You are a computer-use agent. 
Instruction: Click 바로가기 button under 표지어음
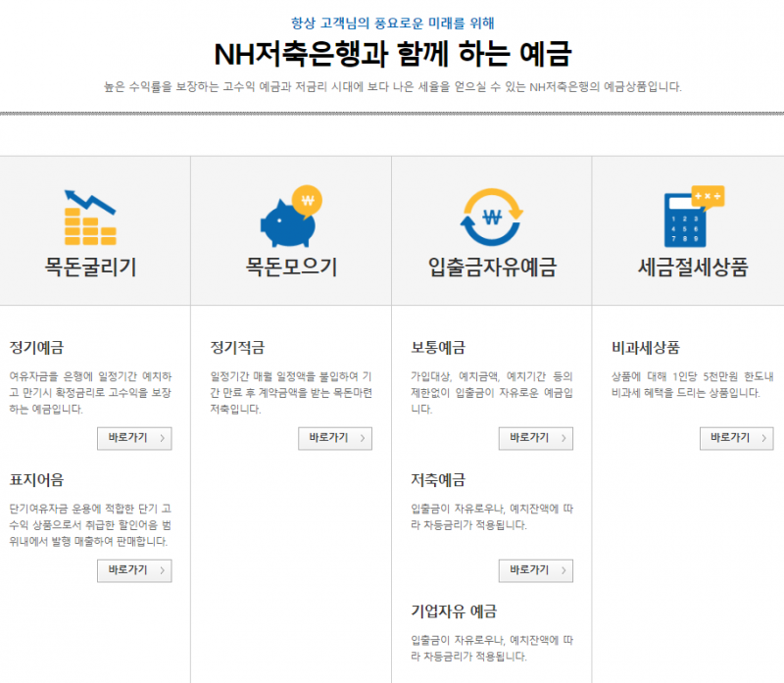pos(134,570)
